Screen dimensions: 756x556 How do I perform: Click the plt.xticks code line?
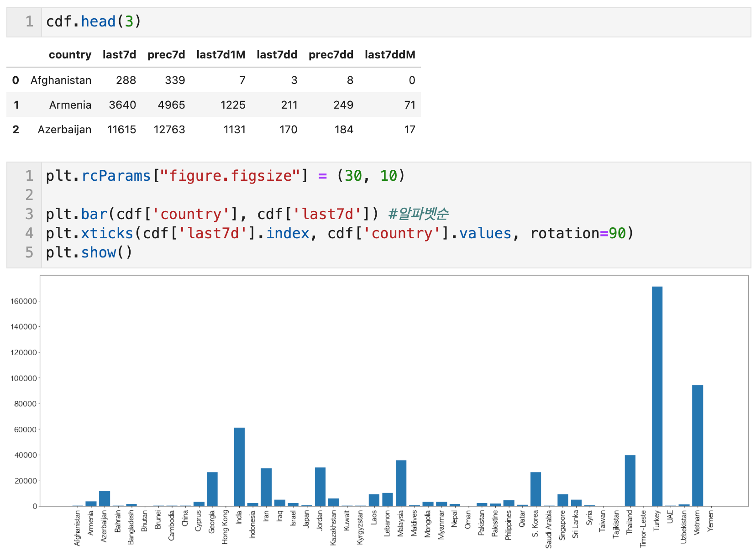click(x=340, y=233)
